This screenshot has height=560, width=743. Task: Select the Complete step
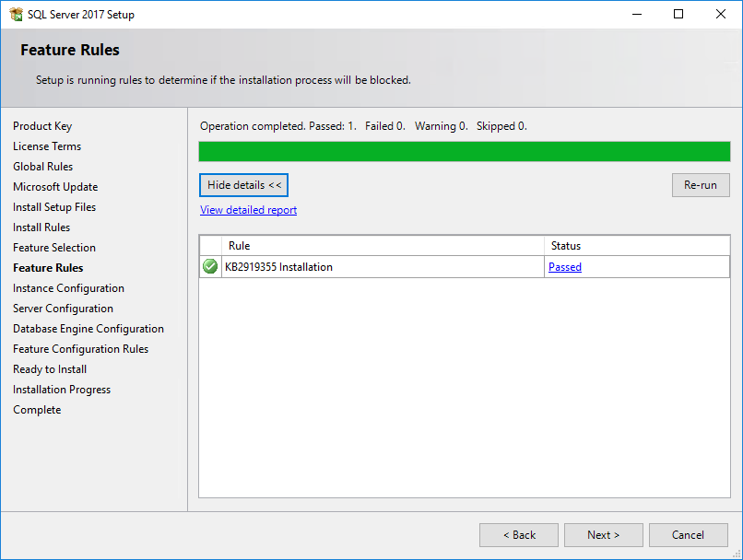click(x=37, y=410)
